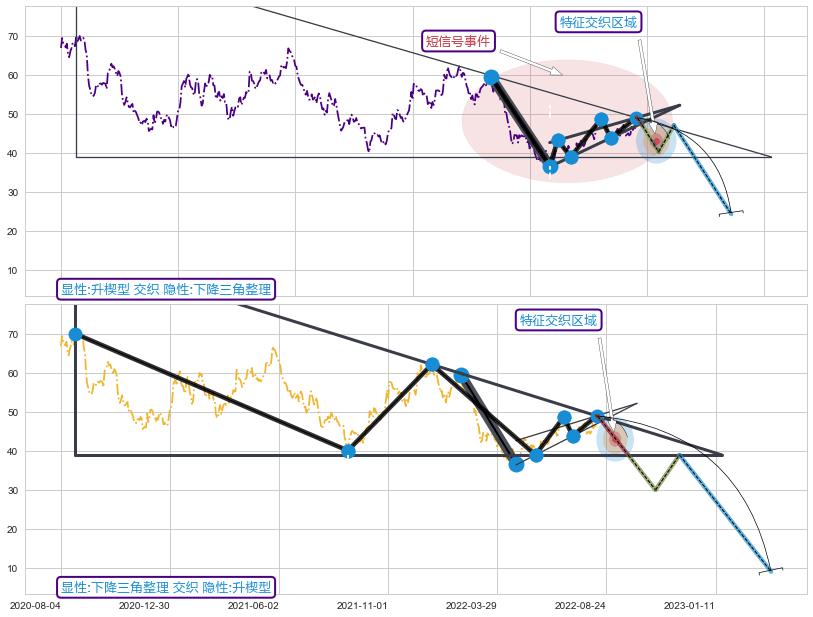Image resolution: width=813 pixels, height=617 pixels.
Task: Click the 2022-03-29 date tick label
Action: click(x=471, y=605)
